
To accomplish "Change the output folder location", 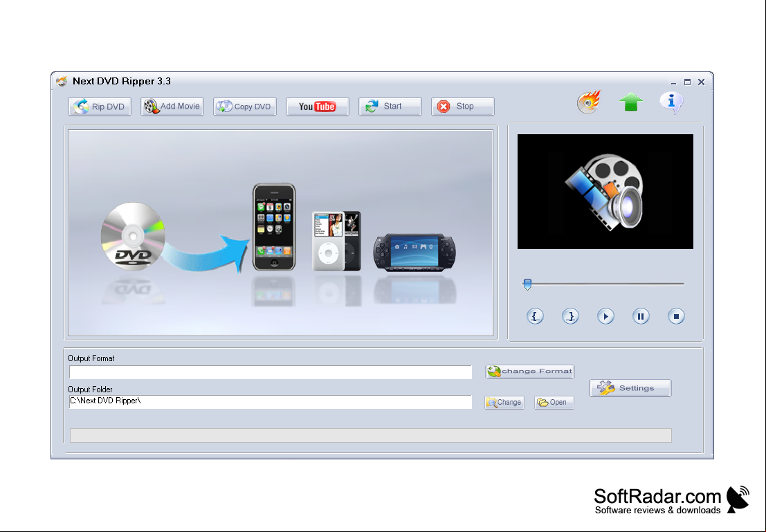I will point(504,402).
